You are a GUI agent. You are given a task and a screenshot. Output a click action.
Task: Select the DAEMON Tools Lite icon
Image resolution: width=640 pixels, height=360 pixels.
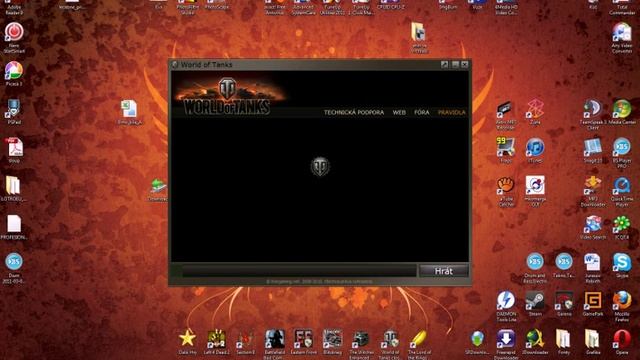(505, 301)
